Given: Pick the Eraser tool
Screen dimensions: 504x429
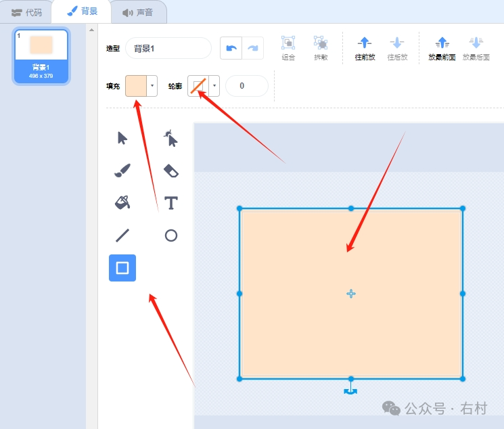Looking at the screenshot, I should [x=171, y=171].
